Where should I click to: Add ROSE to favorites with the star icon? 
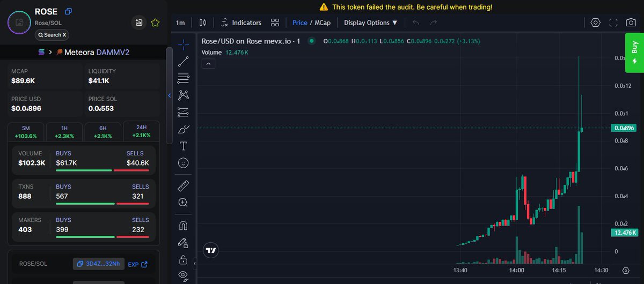155,23
